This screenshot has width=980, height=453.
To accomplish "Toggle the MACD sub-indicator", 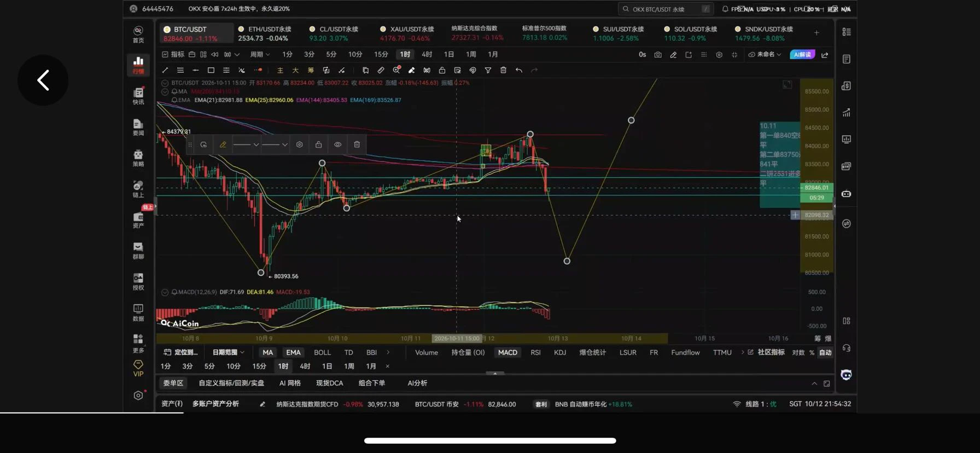I will point(507,352).
